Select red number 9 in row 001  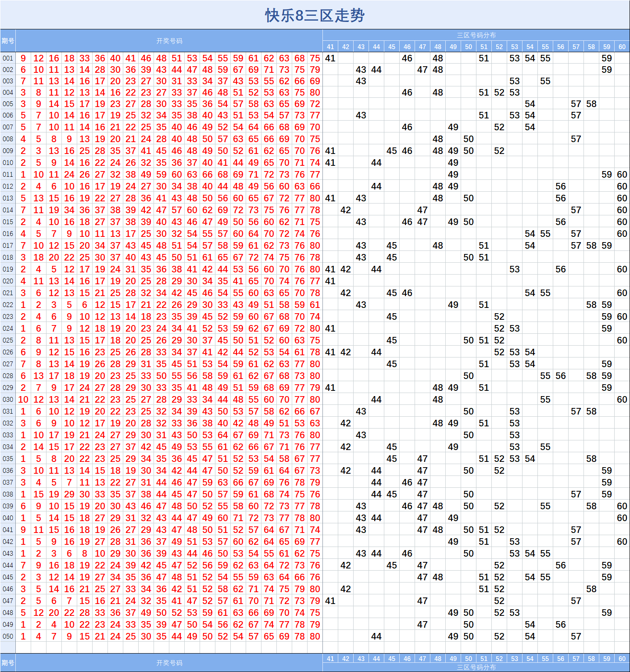click(x=23, y=58)
